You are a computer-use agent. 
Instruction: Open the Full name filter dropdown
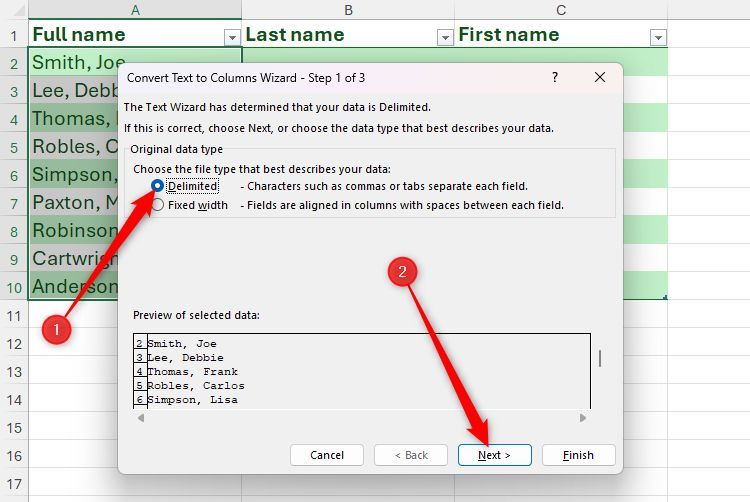tap(232, 37)
